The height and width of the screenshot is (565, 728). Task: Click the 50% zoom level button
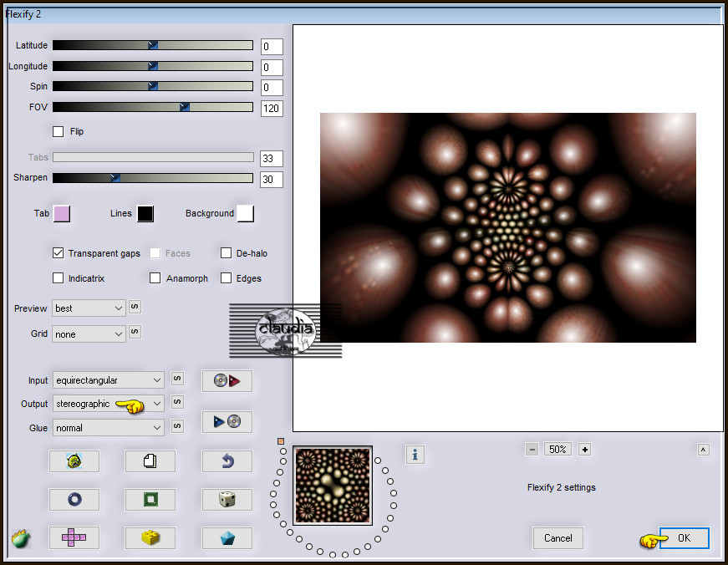click(x=557, y=450)
